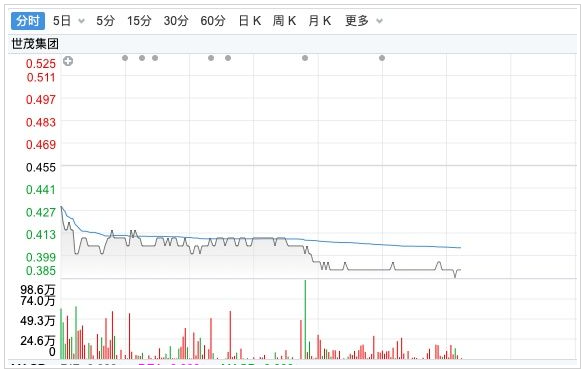Switch to the 60分 interval
Image resolution: width=587 pixels, height=375 pixels.
tap(213, 21)
